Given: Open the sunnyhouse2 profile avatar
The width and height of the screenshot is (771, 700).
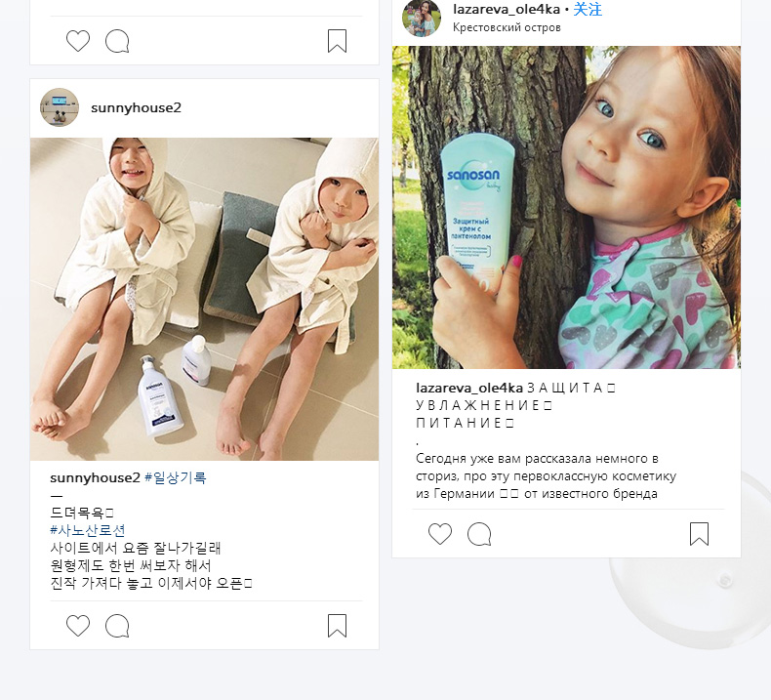Looking at the screenshot, I should tap(60, 107).
